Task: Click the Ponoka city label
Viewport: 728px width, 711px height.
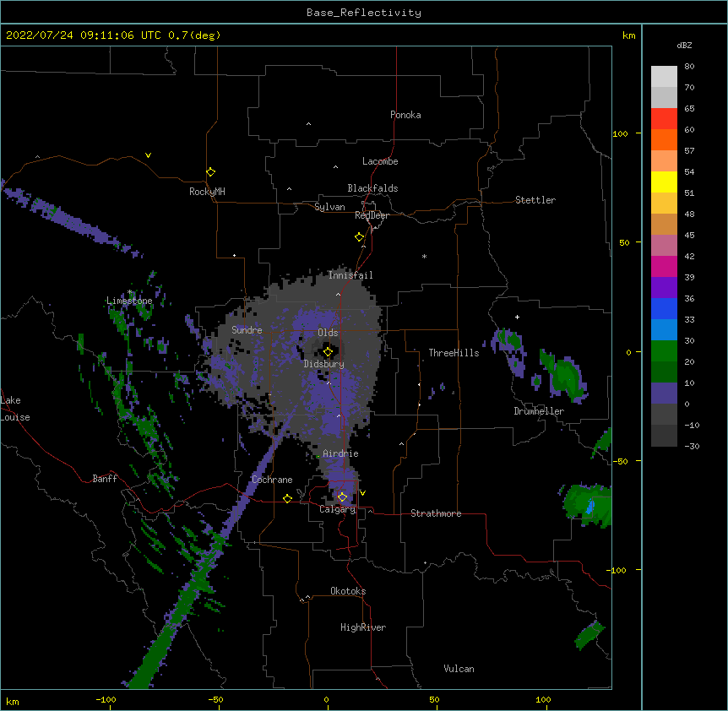Action: 405,115
